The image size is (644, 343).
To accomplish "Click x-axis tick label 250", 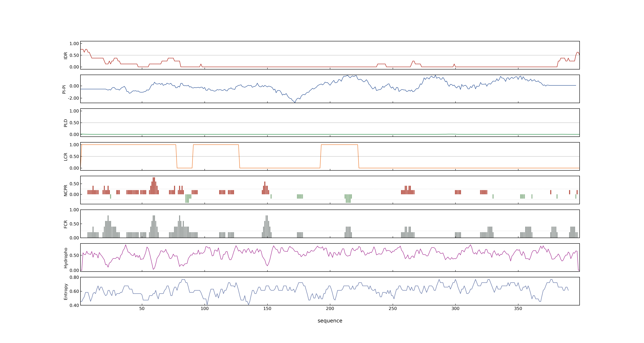I will coord(393,309).
